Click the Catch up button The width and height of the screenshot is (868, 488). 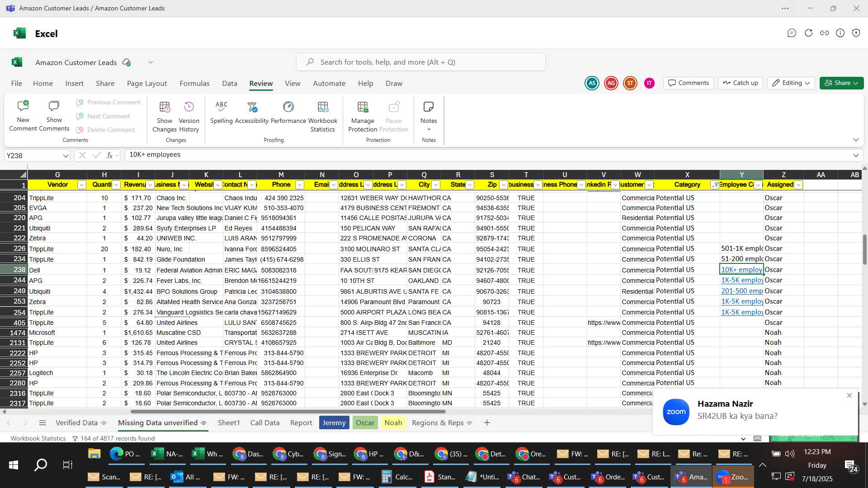741,83
